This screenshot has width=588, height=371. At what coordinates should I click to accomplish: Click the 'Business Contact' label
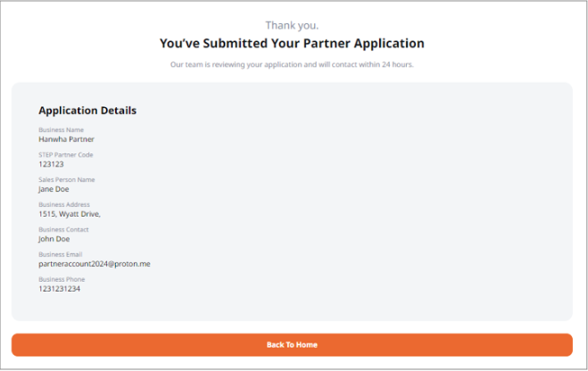point(63,230)
